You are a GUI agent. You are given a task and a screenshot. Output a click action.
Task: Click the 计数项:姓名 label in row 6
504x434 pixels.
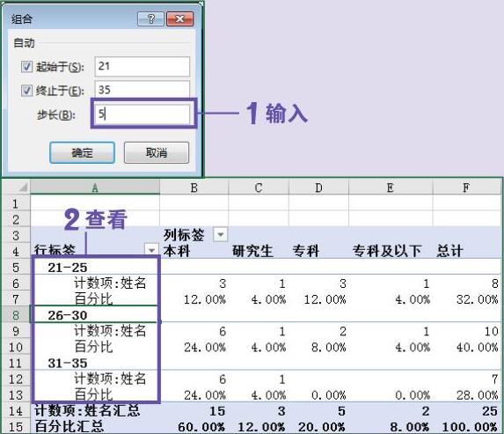click(x=110, y=283)
